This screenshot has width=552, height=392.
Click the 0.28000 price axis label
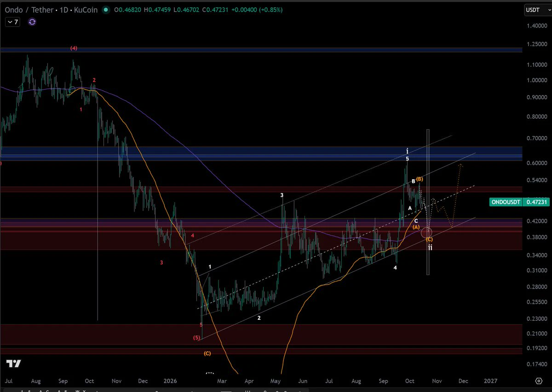pos(536,287)
